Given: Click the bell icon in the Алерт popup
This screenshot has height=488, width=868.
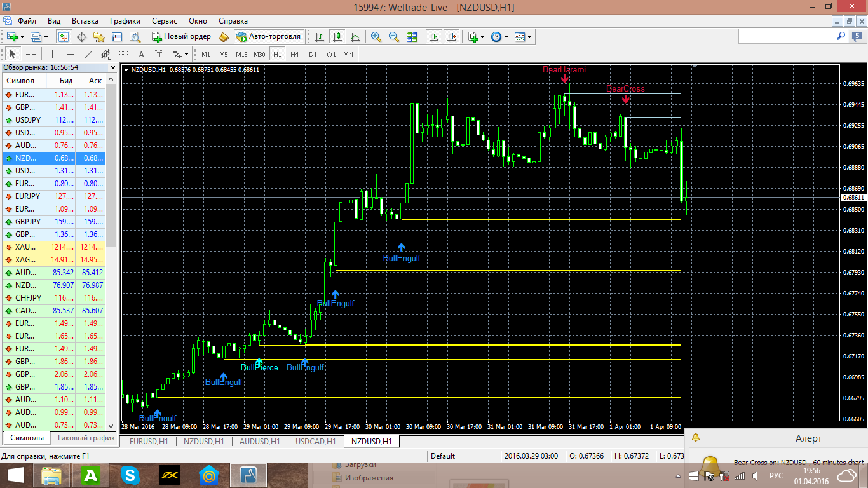Looking at the screenshot, I should pyautogui.click(x=696, y=438).
